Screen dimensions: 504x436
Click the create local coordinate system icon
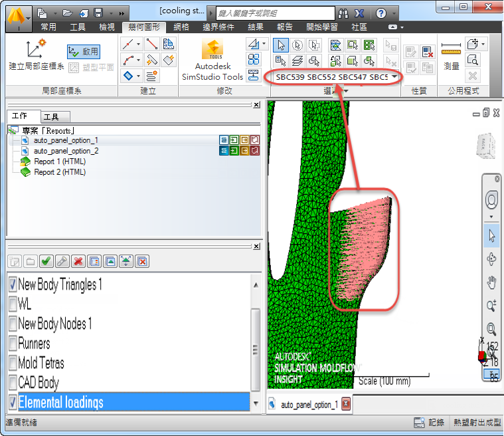pos(36,49)
